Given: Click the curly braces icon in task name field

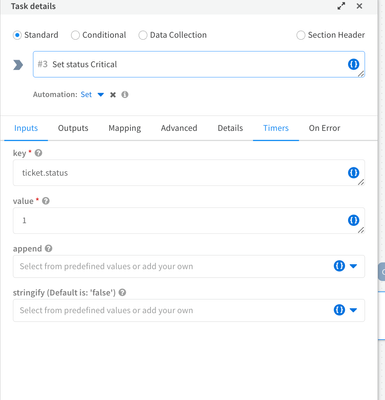Looking at the screenshot, I should click(x=353, y=64).
